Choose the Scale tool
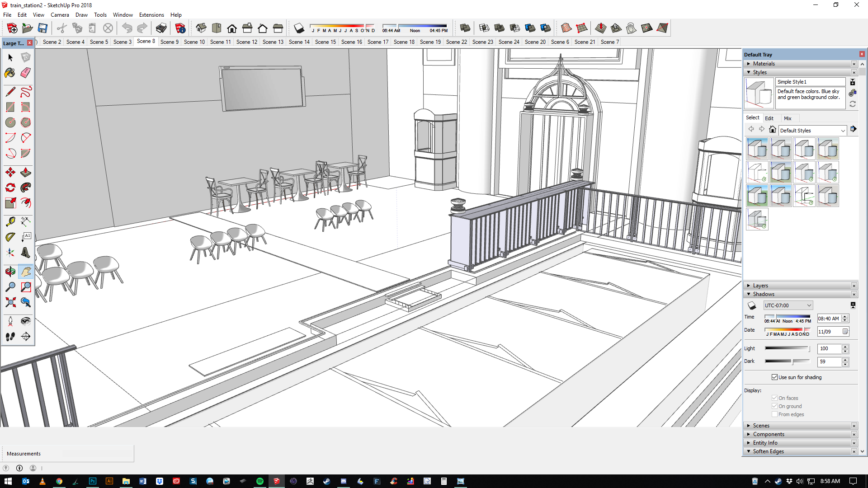868x488 pixels. pos(10,203)
